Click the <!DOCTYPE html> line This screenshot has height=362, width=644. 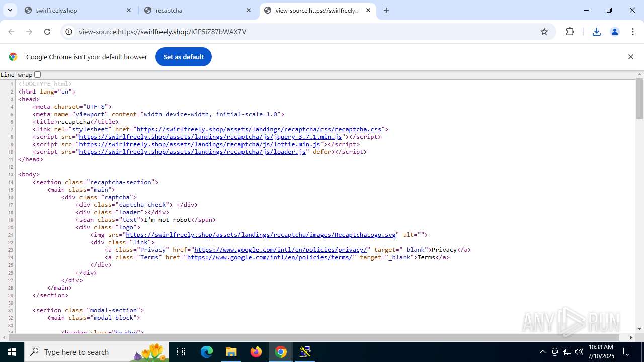pos(45,84)
